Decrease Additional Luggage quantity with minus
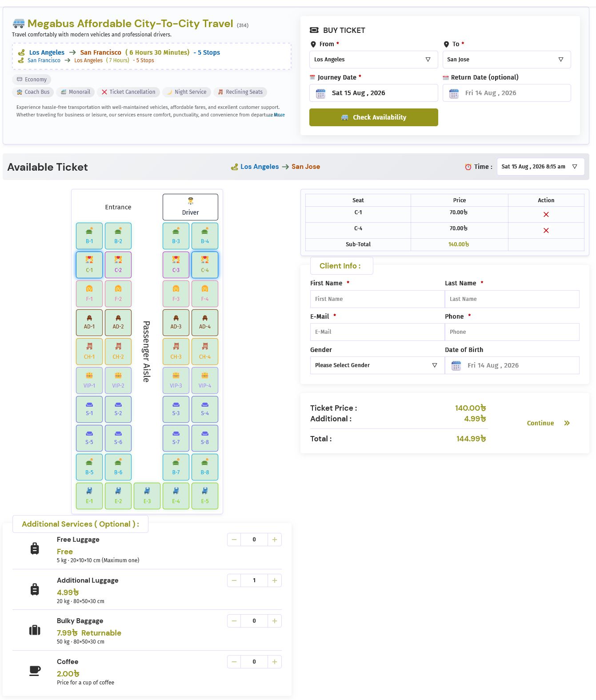Screen dimensions: 596x700 234,580
